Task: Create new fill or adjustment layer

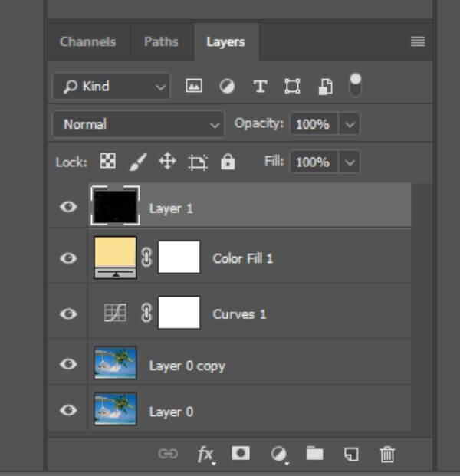Action: pos(279,455)
